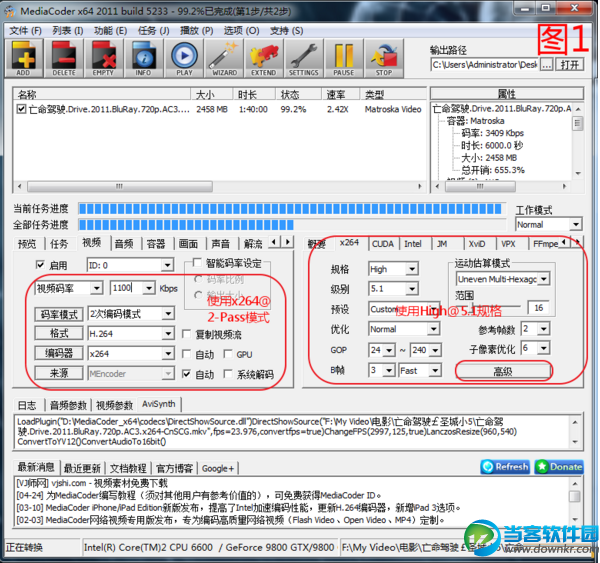Click the file list horizontal scrollbar
The image size is (600, 563).
pos(220,186)
